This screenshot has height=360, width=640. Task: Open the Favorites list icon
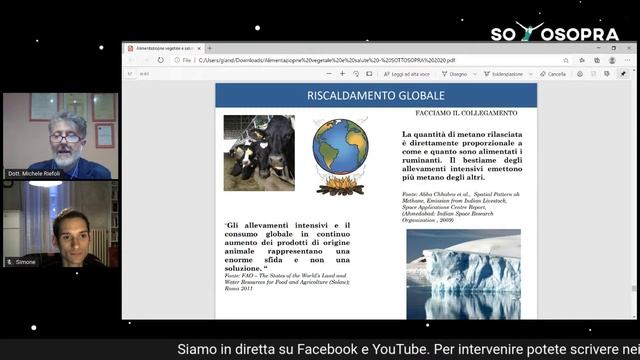582,60
